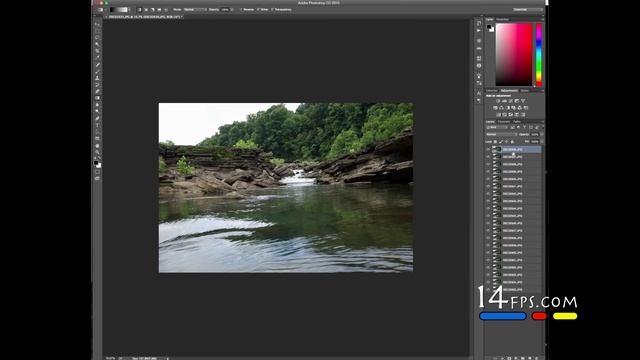The image size is (640, 360).
Task: Select the Clone Stamp tool
Action: tap(97, 78)
